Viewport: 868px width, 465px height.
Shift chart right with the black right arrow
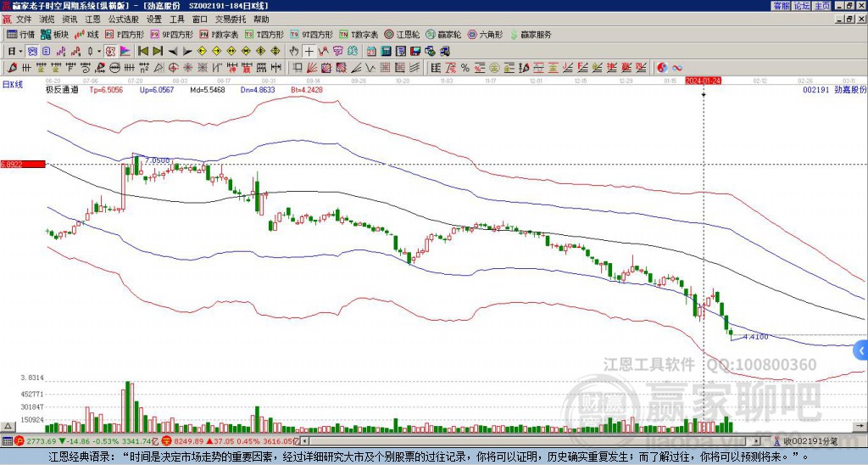(187, 52)
